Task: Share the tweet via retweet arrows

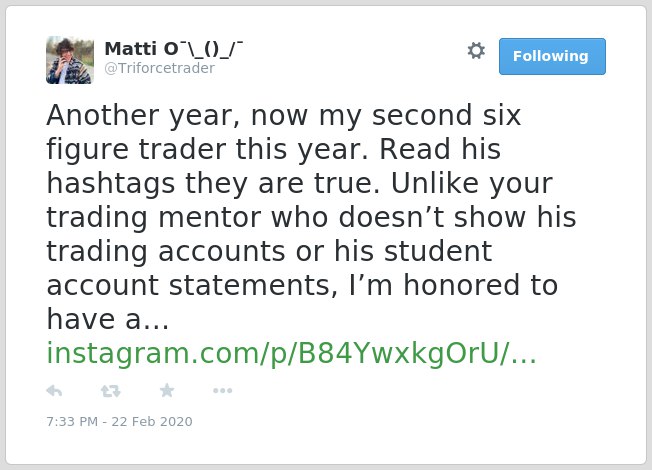Action: coord(111,391)
